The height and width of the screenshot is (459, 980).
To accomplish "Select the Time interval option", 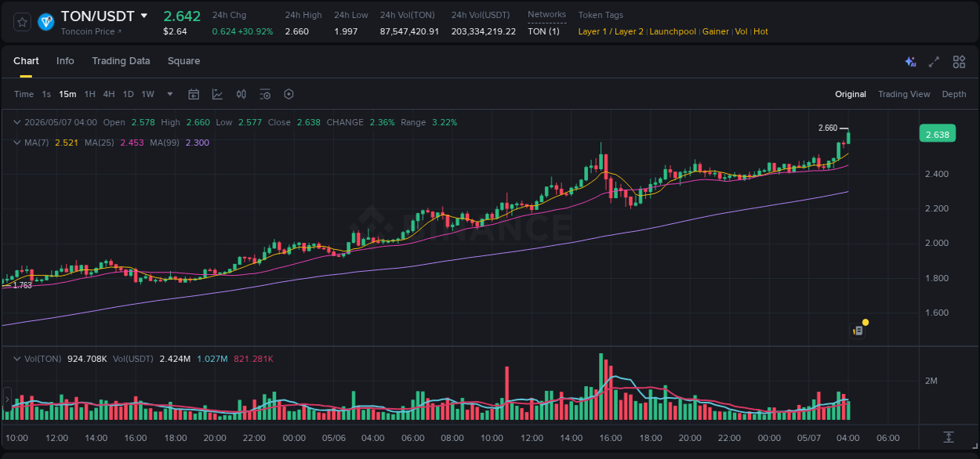I will (x=24, y=94).
